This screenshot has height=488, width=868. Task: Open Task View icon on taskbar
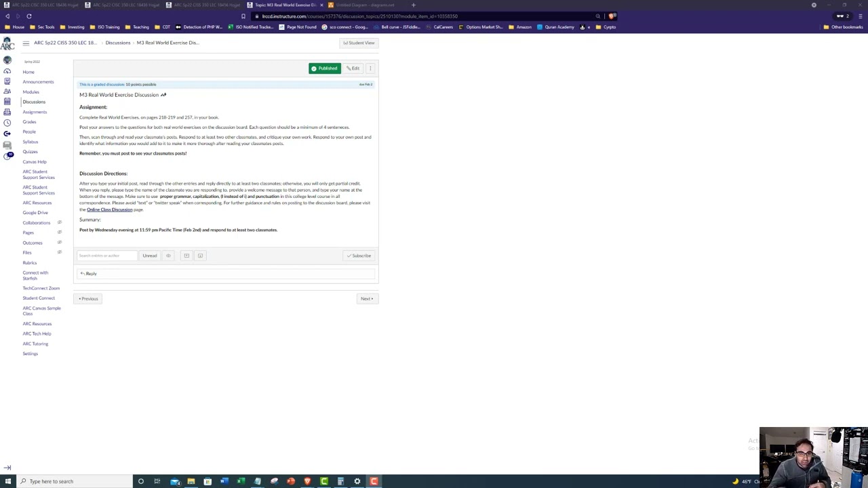click(157, 481)
